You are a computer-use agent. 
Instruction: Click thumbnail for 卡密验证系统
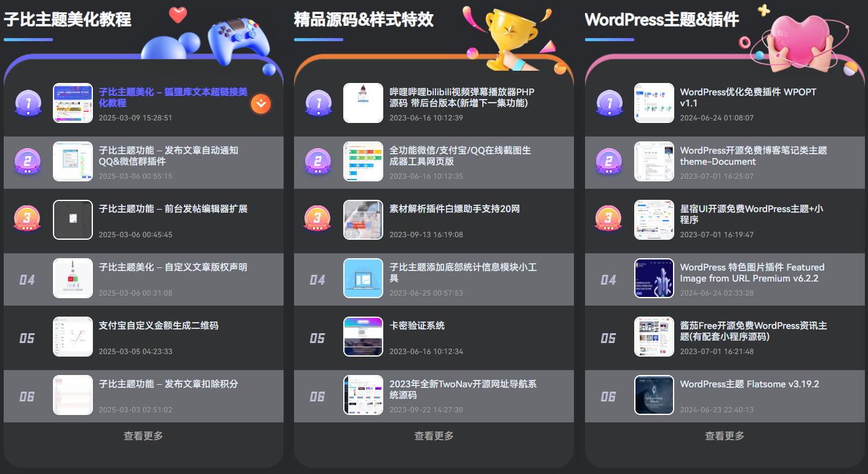[363, 336]
